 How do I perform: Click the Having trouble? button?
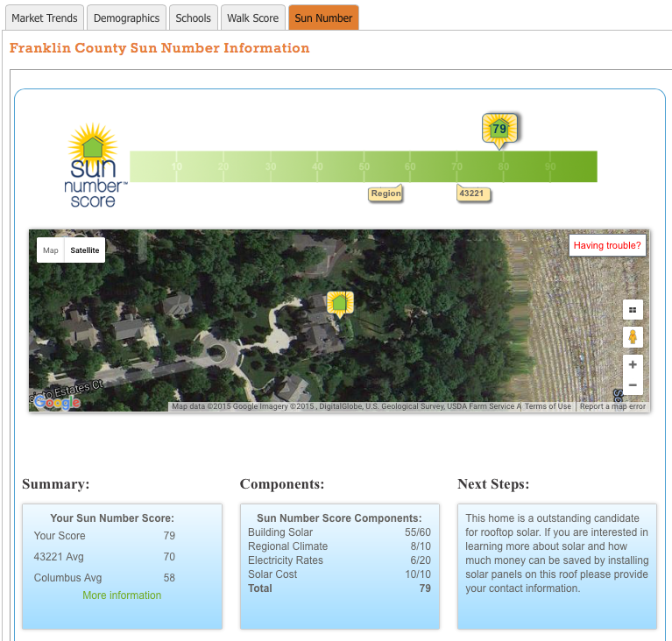point(607,245)
